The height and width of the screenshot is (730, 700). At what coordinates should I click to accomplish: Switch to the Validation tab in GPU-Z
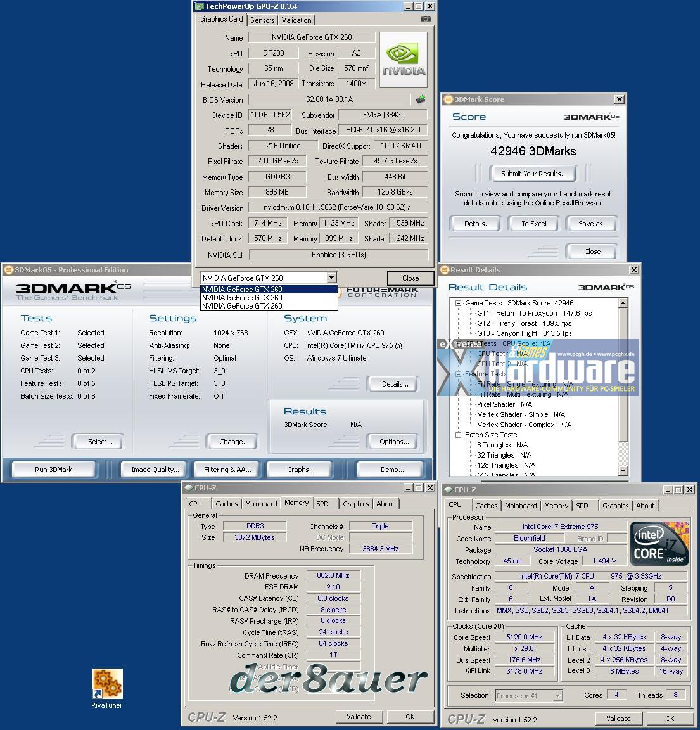tap(296, 20)
